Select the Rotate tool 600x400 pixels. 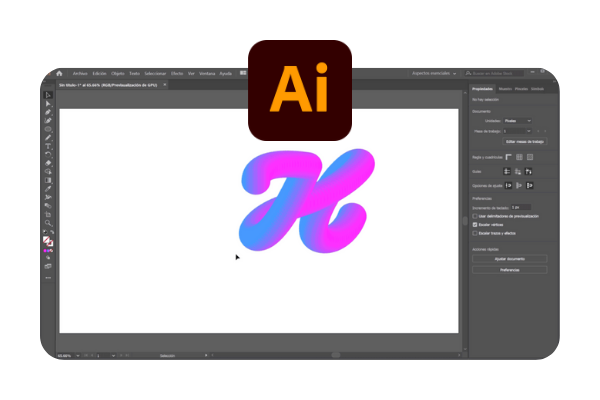pyautogui.click(x=48, y=155)
